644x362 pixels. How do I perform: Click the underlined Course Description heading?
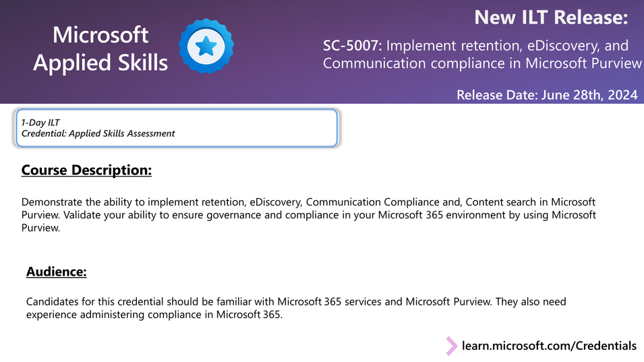tap(86, 170)
